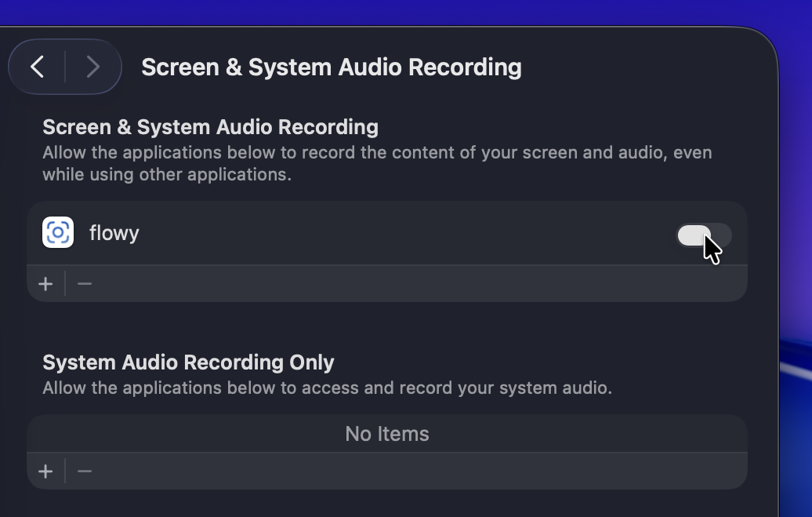Click the text about accessing your system audio
Screen dimensions: 812x517
coord(327,388)
